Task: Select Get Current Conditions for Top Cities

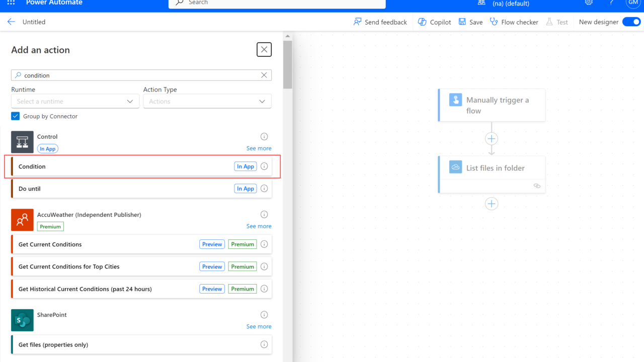Action: (142, 266)
